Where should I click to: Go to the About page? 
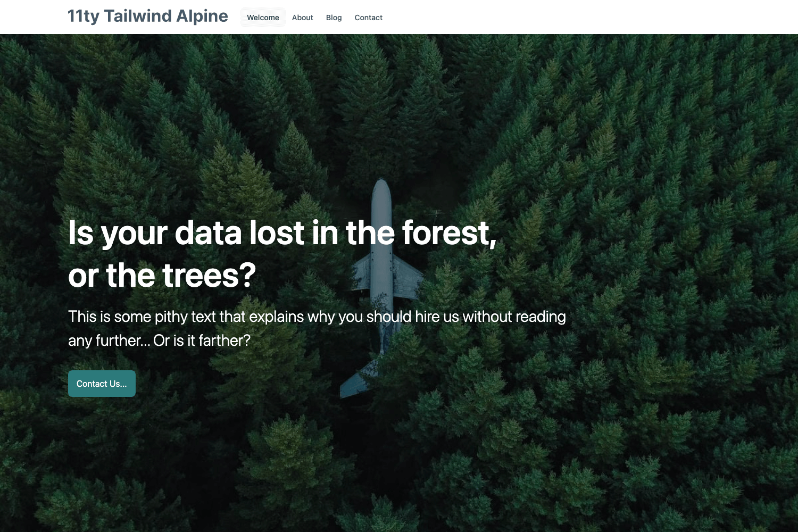[x=302, y=18]
